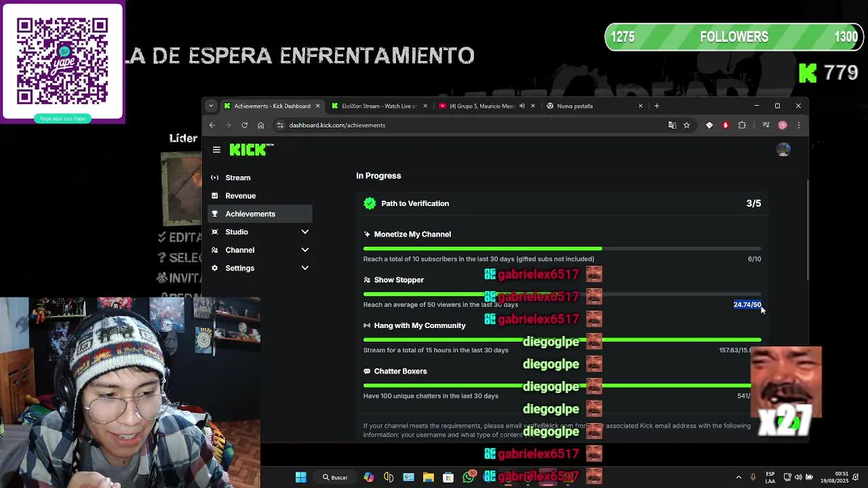Open the Kick hamburger menu
The image size is (868, 488).
tap(216, 150)
